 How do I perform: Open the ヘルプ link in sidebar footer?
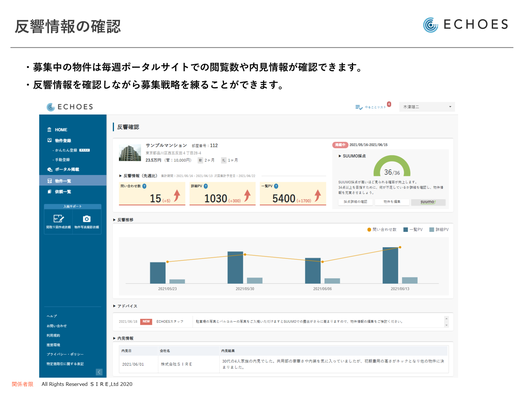click(x=52, y=316)
